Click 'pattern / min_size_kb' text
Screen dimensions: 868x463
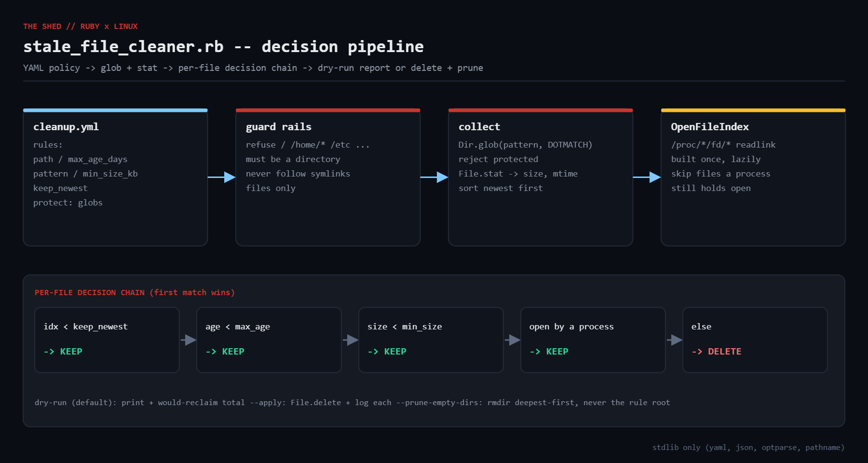point(85,174)
